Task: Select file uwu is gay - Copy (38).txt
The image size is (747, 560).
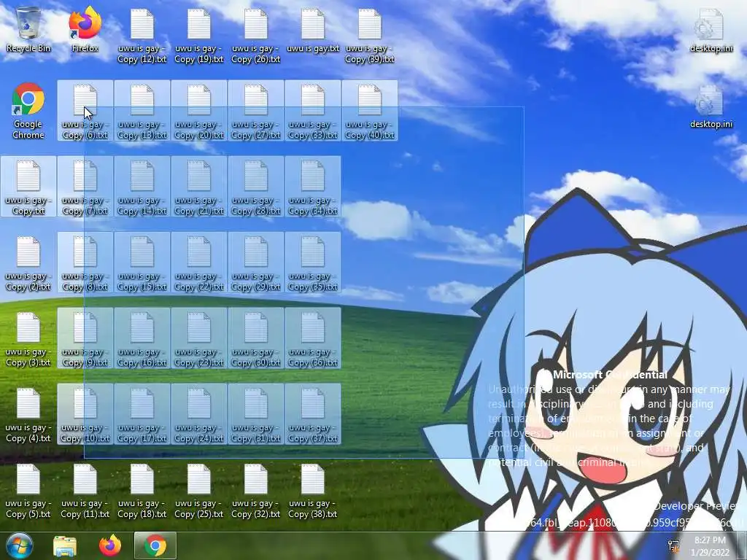Action: [x=312, y=491]
